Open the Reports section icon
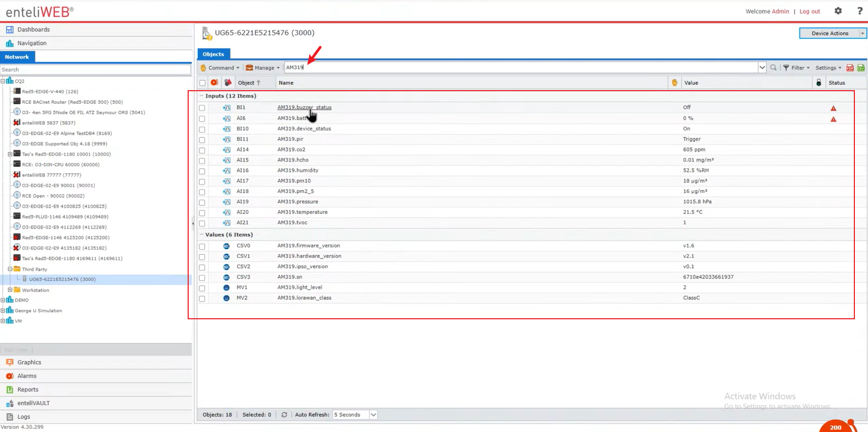The height and width of the screenshot is (432, 868). [x=9, y=390]
